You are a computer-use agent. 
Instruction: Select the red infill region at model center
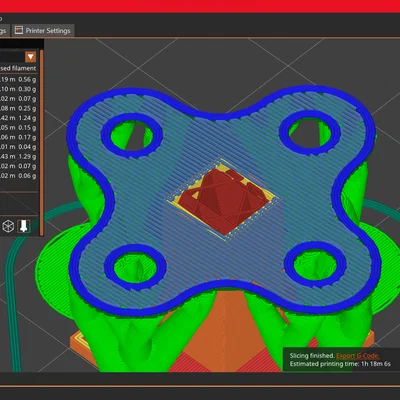[x=223, y=200]
